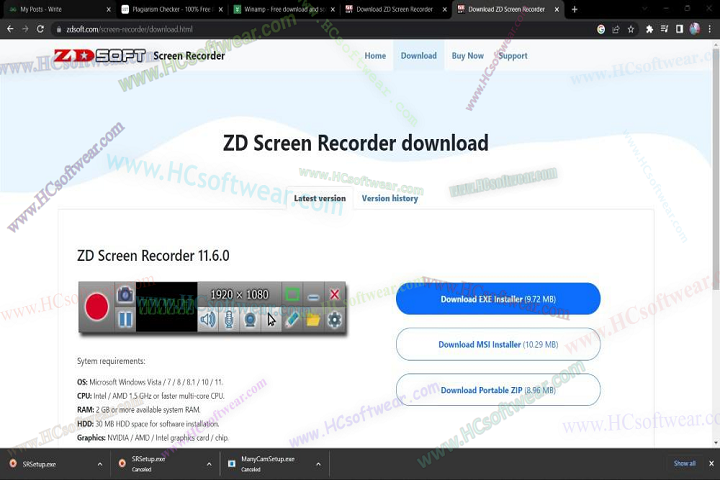Viewport: 720px width, 480px height.
Task: Click the red X icon in recorder image
Action: [335, 294]
